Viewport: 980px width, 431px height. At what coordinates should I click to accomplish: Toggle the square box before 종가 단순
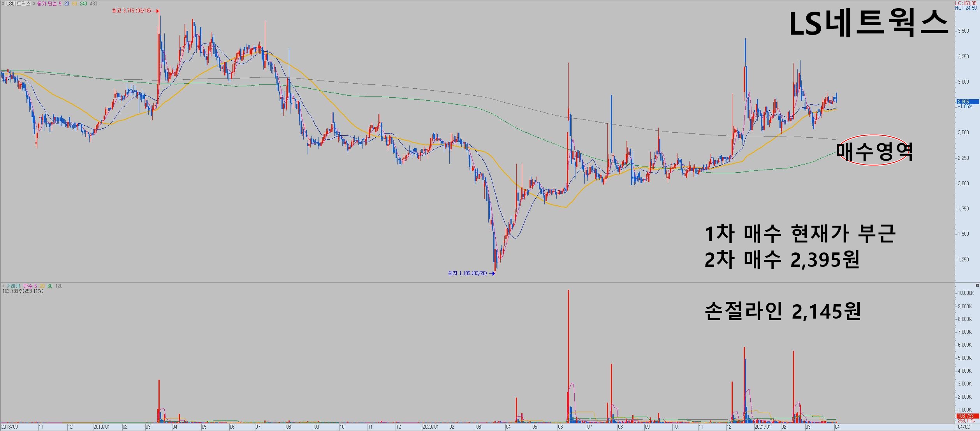click(34, 4)
